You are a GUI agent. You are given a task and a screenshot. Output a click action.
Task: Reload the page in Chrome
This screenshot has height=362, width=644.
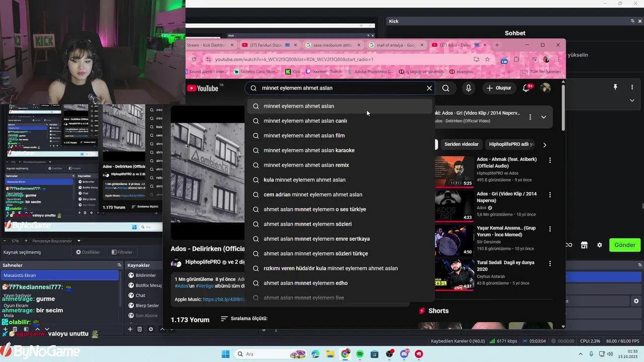pos(194,59)
